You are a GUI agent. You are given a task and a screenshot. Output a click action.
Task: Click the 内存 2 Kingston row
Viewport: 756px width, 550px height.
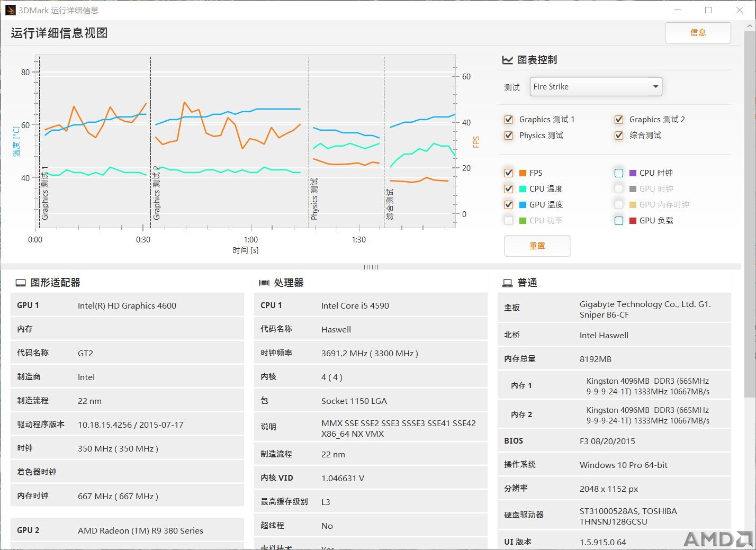(x=614, y=415)
